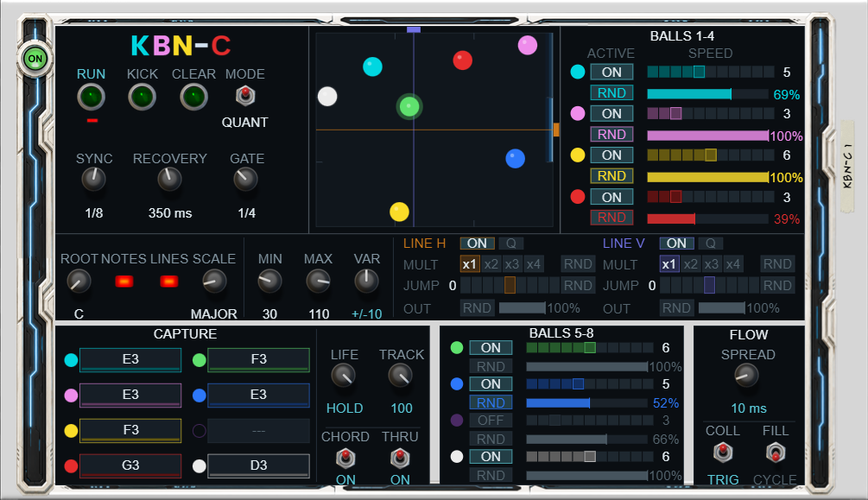Click the MAX knob
Viewport: 868px width, 500px height.
318,282
